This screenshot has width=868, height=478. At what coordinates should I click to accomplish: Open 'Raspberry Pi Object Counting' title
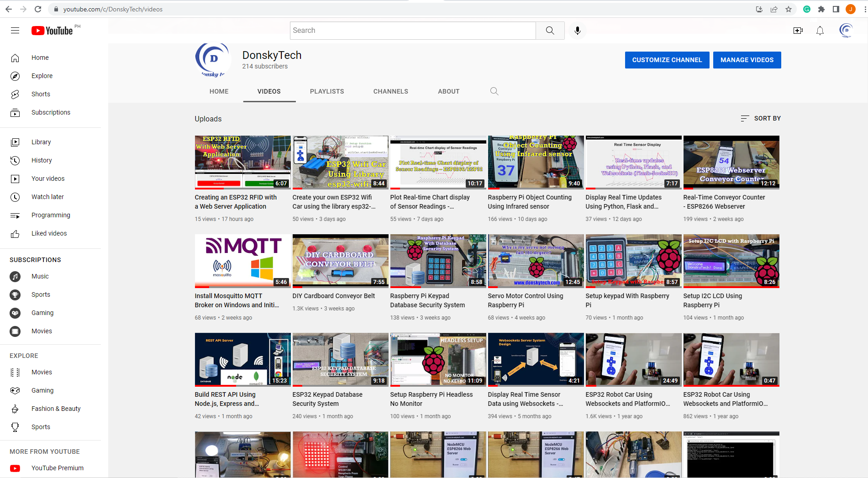click(x=530, y=202)
